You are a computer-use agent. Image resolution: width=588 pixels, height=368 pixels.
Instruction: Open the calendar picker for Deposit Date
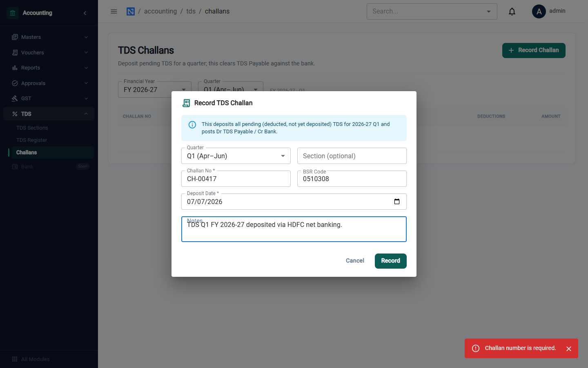coord(396,202)
